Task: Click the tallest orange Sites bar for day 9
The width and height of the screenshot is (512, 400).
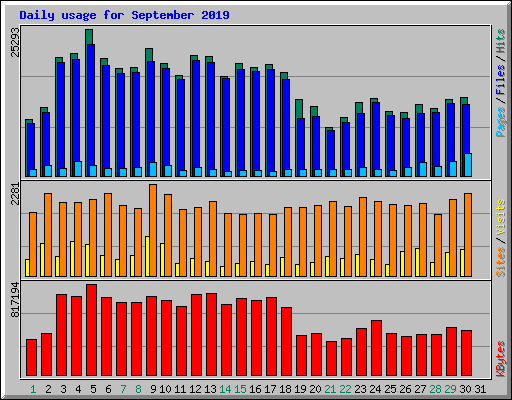Action: (153, 230)
